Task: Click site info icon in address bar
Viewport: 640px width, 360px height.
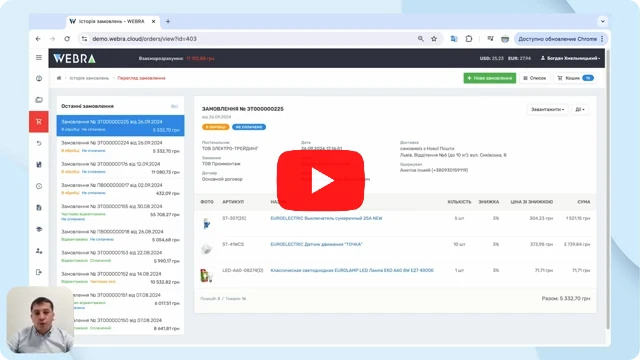Action: (x=84, y=39)
